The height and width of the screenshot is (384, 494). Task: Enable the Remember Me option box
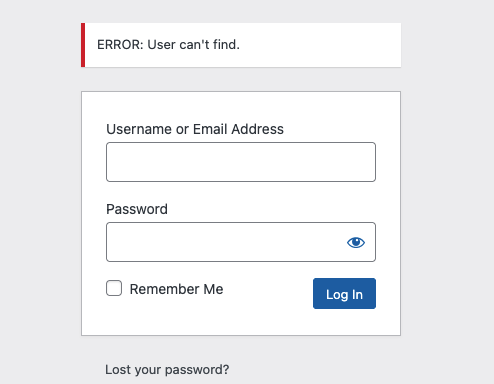tap(114, 288)
